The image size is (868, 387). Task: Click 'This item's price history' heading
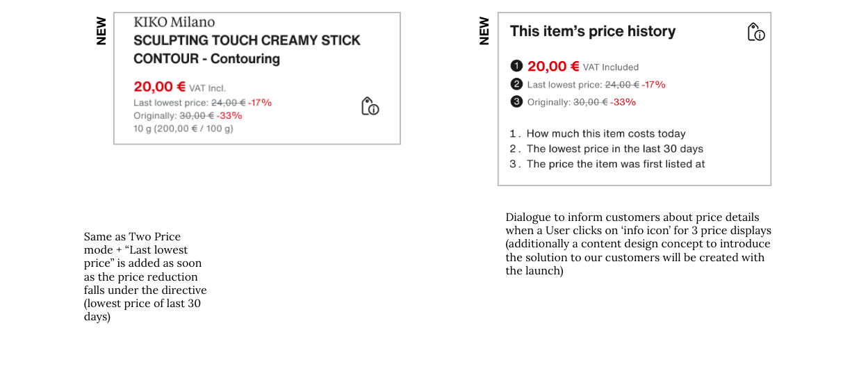(593, 31)
